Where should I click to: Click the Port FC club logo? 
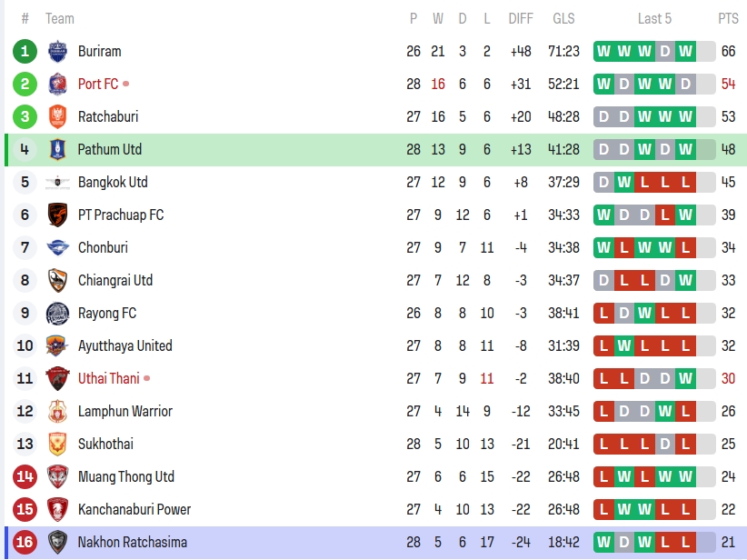click(57, 85)
